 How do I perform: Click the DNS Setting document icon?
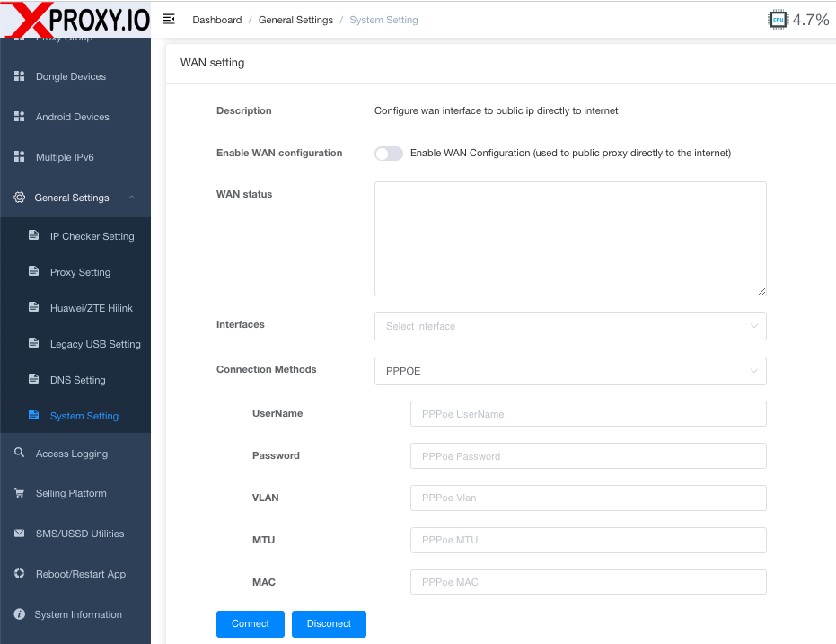pyautogui.click(x=33, y=379)
